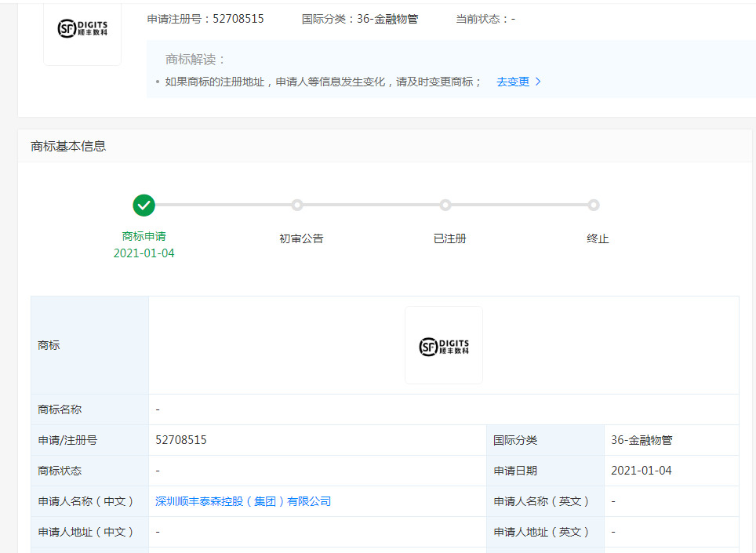Screen dimensions: 756x553
Task: Click the 商标申请 step label
Action: 144,236
